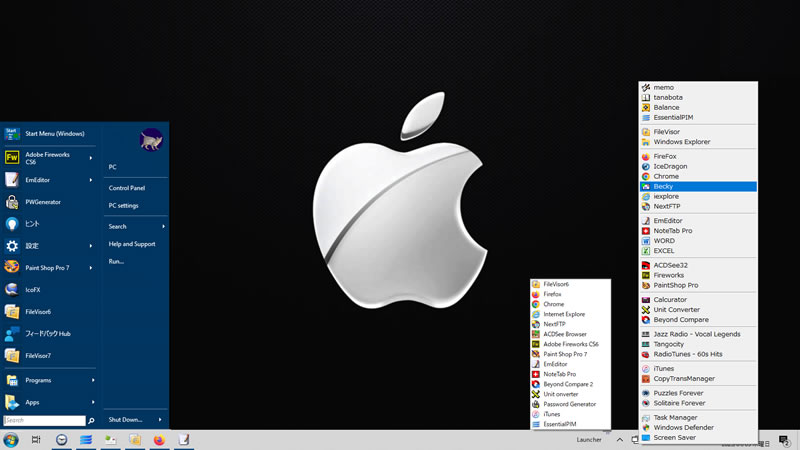Image resolution: width=800 pixels, height=450 pixels.
Task: Select ACDSee Browser in small launcher
Action: pyautogui.click(x=570, y=334)
